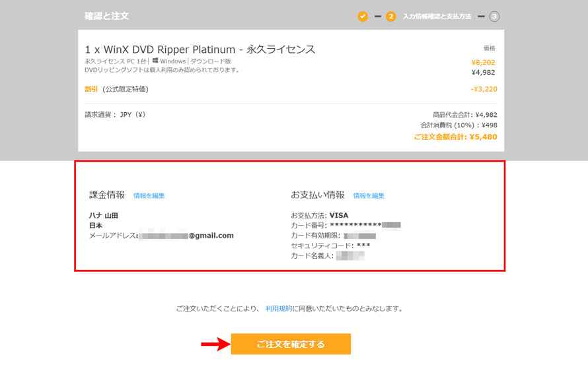This screenshot has height=365, width=588.
Task: Confirm order with ご注文を確定する button
Action: pos(291,344)
